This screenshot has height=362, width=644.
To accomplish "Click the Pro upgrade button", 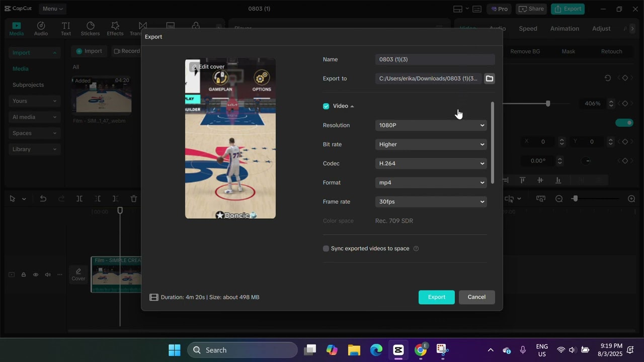I will tap(499, 9).
